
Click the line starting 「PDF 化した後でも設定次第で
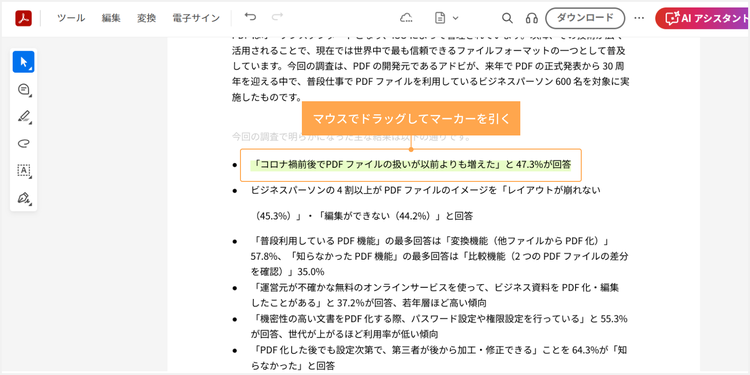pyautogui.click(x=439, y=350)
